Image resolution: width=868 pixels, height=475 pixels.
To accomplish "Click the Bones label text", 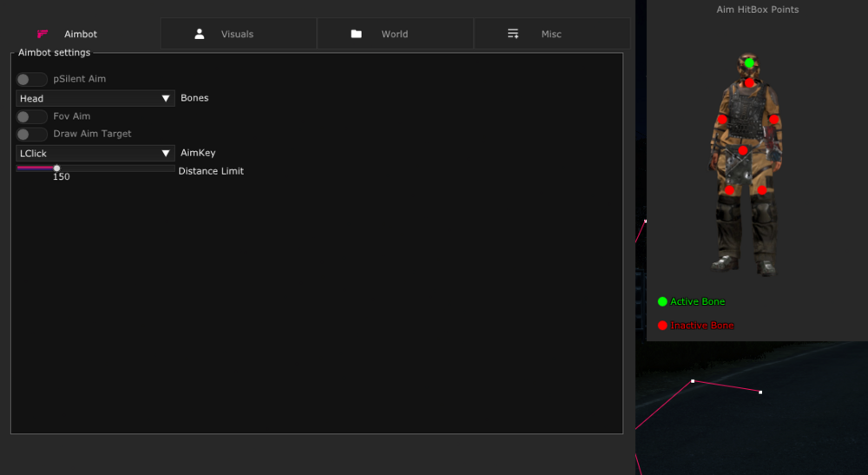I will (x=194, y=98).
